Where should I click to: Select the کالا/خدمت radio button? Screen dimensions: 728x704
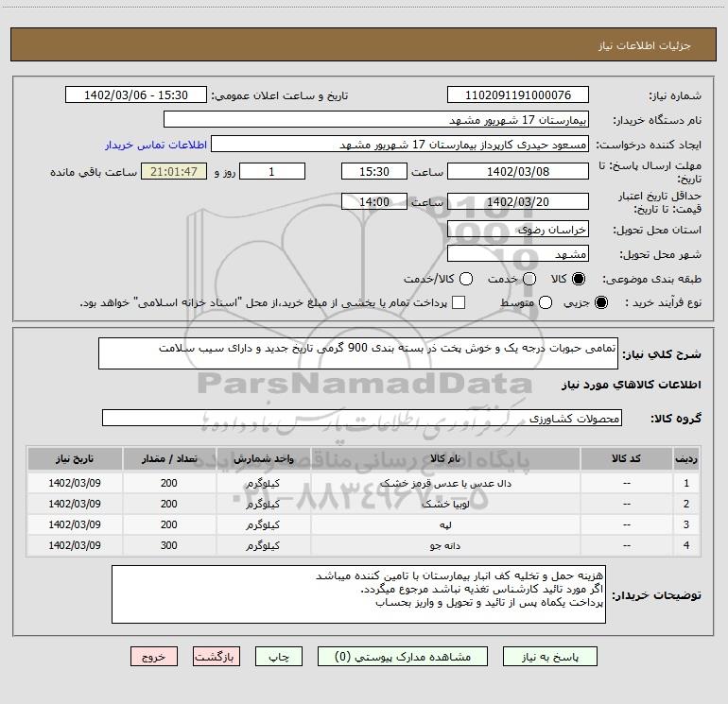466,279
